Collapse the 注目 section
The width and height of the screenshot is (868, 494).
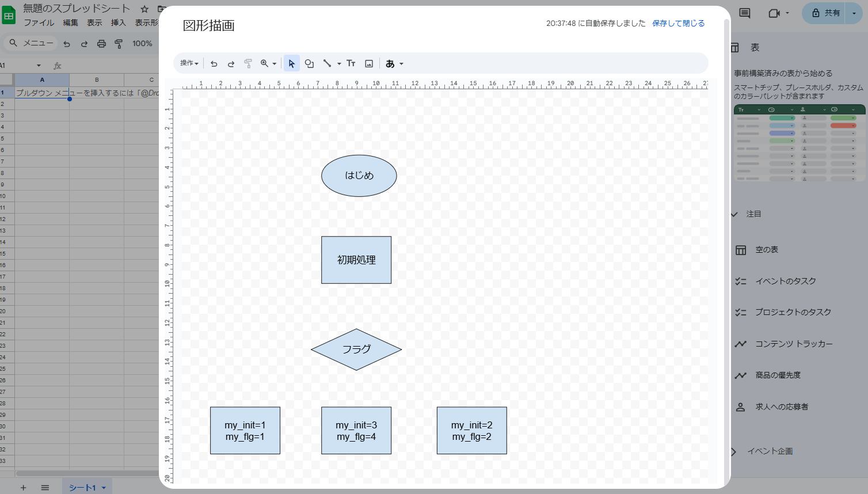[x=734, y=214]
